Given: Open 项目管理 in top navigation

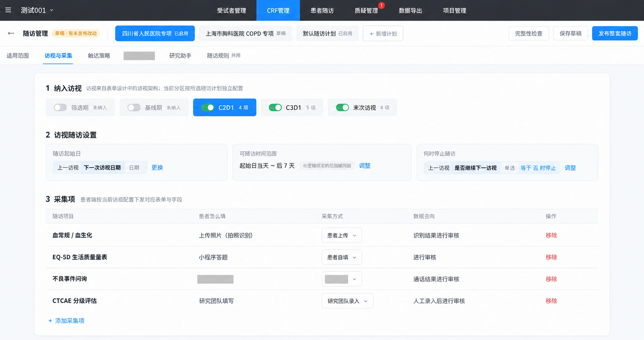Looking at the screenshot, I should (x=455, y=10).
